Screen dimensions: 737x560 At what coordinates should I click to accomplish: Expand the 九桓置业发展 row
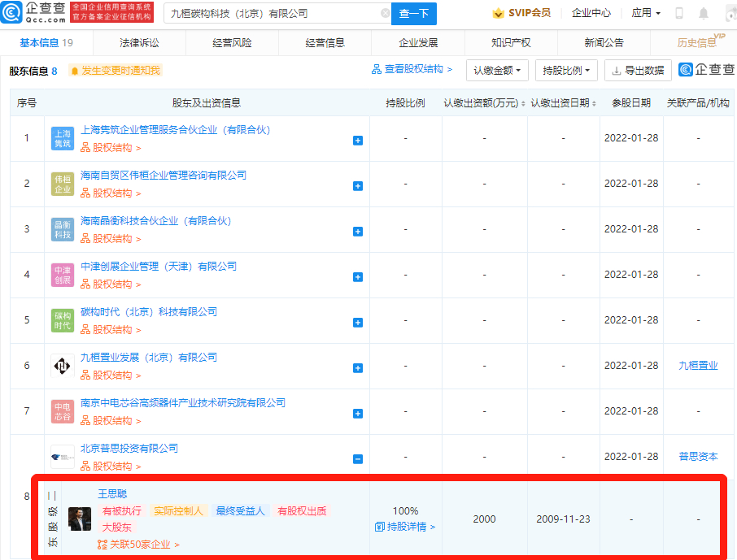[x=358, y=368]
